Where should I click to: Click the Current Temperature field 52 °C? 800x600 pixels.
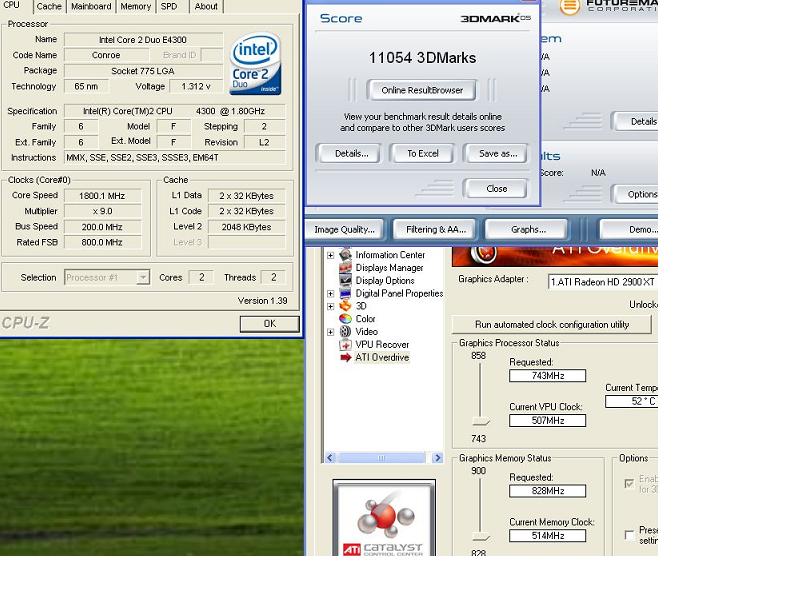(x=632, y=402)
